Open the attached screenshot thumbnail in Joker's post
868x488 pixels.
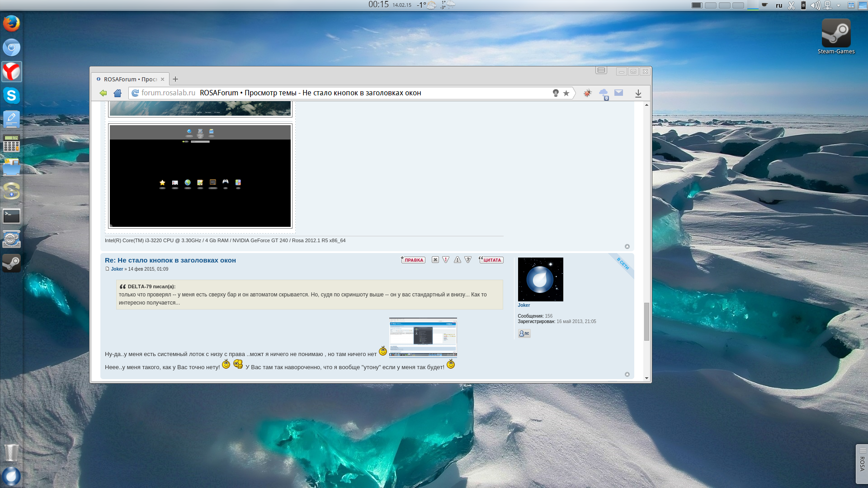pyautogui.click(x=423, y=337)
